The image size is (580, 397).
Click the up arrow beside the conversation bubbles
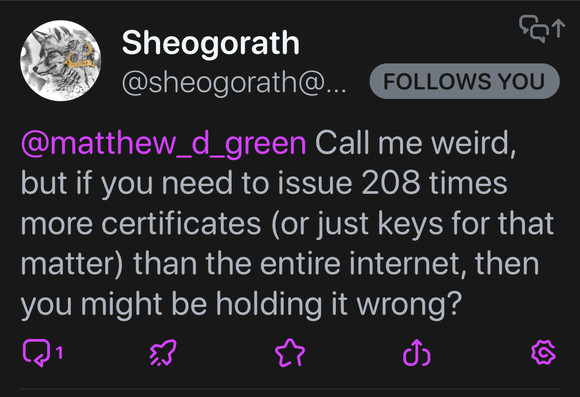558,28
